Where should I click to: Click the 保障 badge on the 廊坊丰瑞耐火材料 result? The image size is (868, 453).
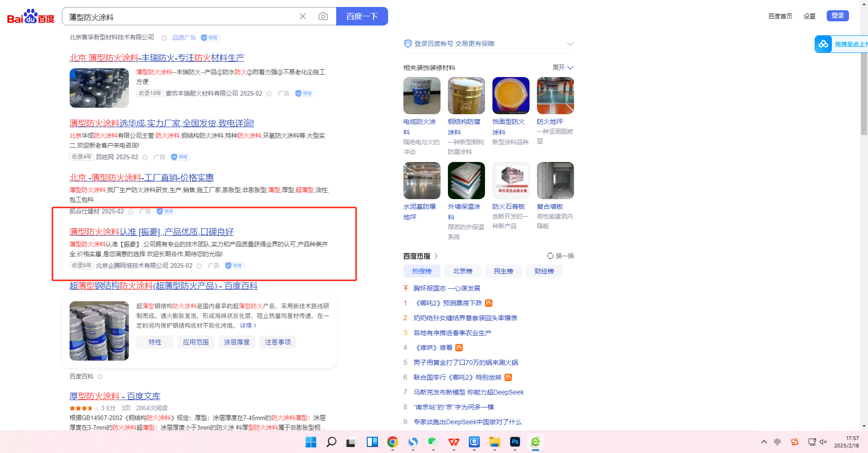point(305,93)
